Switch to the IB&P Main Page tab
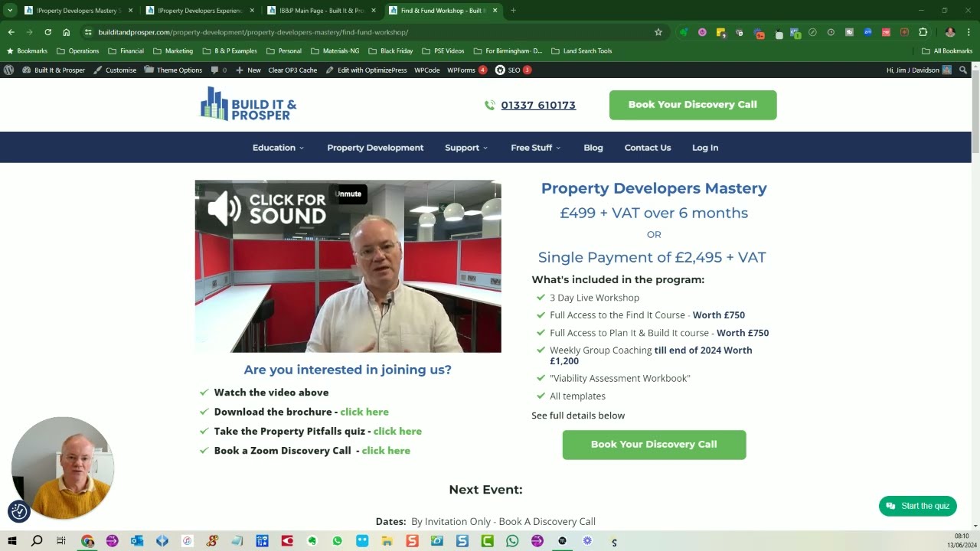 click(321, 11)
